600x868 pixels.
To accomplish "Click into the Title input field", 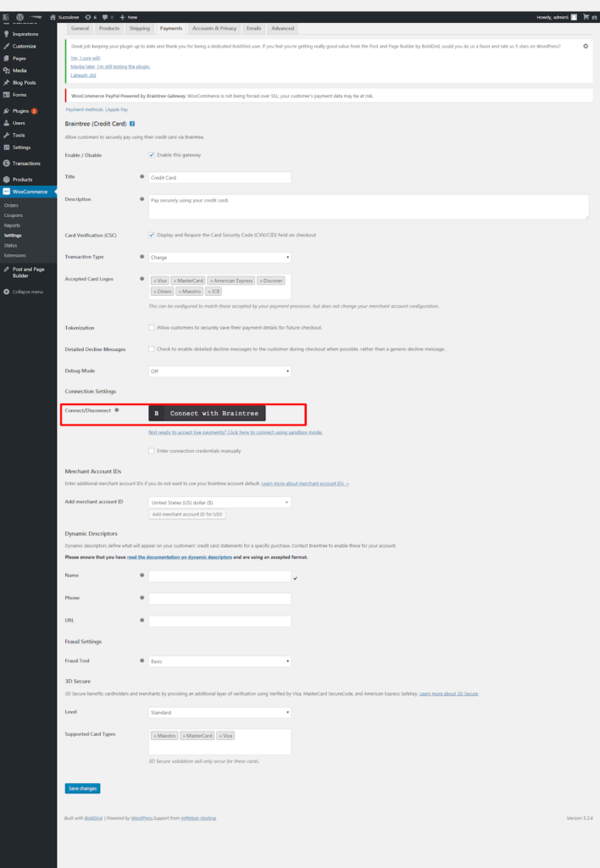I will 219,178.
